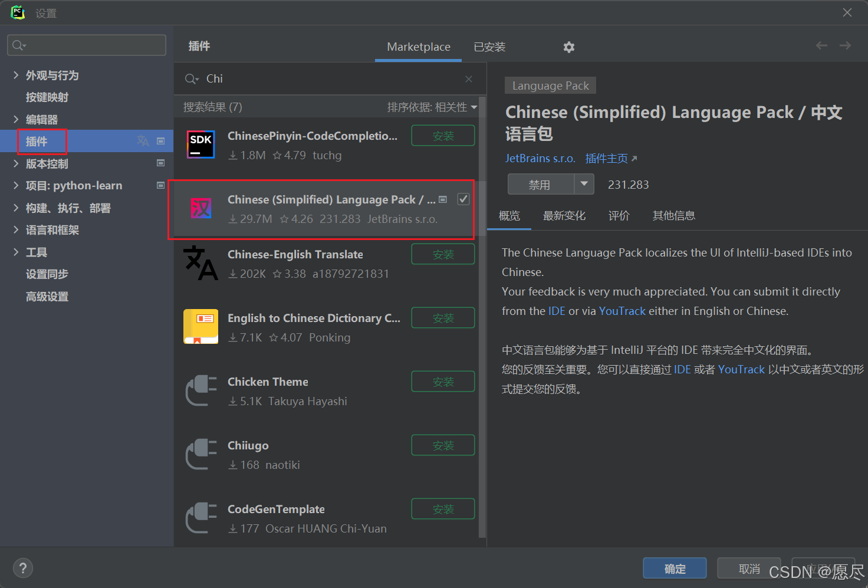The image size is (868, 588).
Task: Select the Chinese (Simplified) Language Pack result
Action: (325, 209)
